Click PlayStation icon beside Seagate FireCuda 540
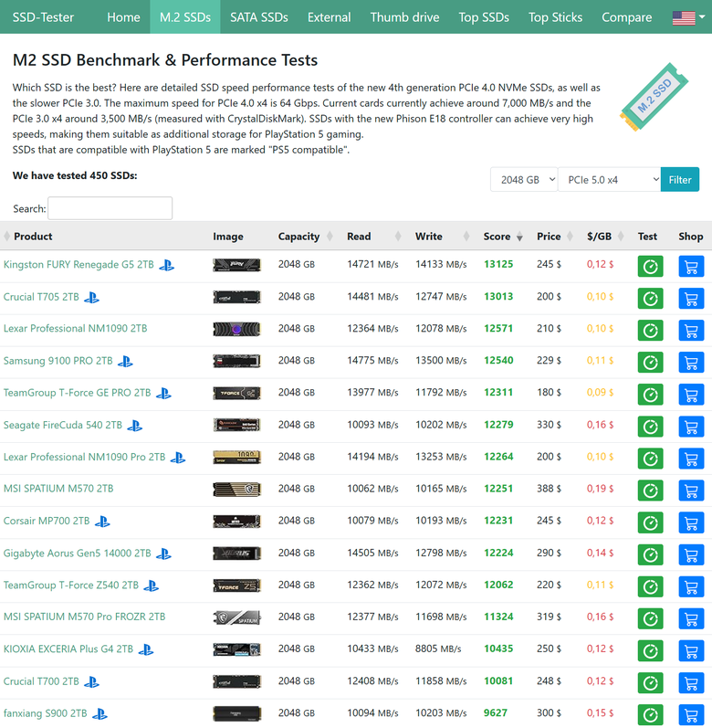The width and height of the screenshot is (712, 728). [x=135, y=426]
